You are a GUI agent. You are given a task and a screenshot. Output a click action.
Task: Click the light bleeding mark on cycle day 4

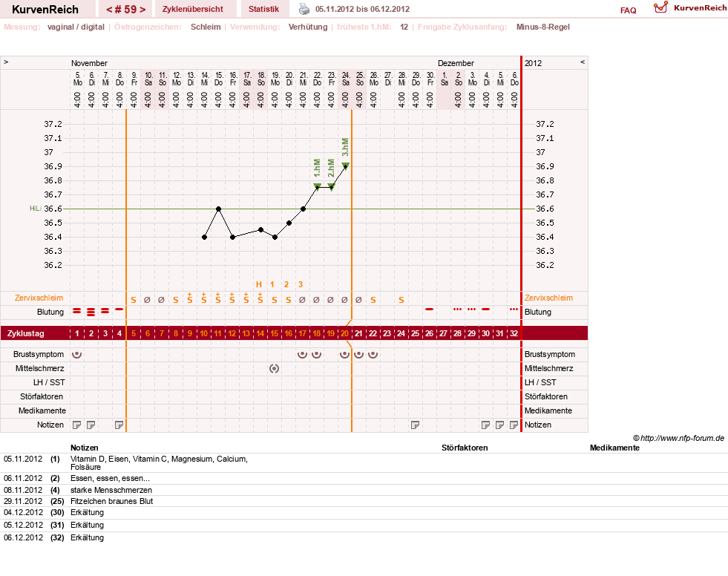pos(119,309)
